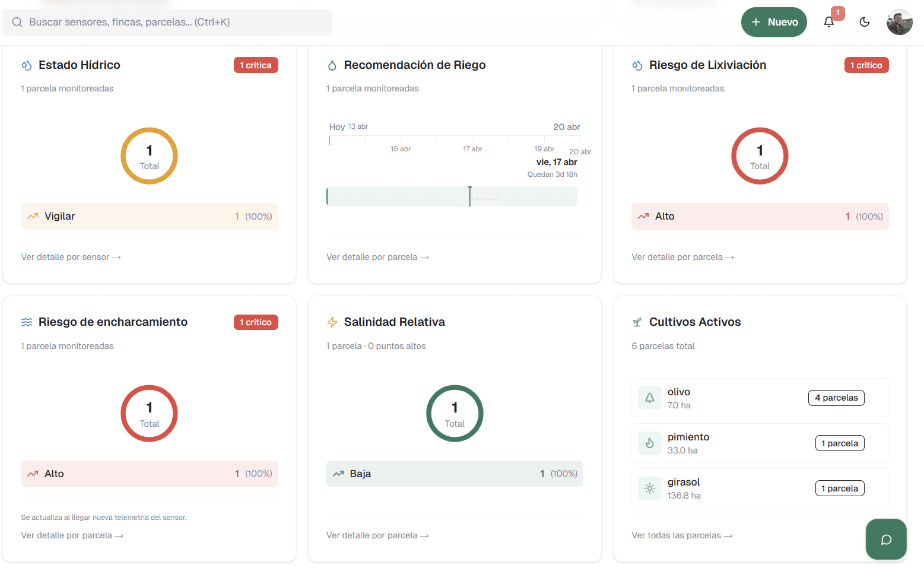Click the olivo tree icon

pos(650,398)
